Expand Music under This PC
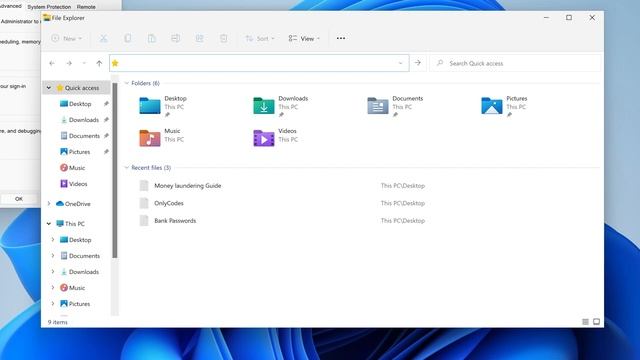 point(53,288)
